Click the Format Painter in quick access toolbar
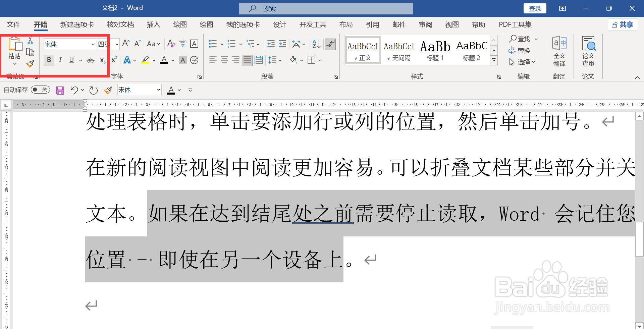Screen dimensions: 644x329 108,90
